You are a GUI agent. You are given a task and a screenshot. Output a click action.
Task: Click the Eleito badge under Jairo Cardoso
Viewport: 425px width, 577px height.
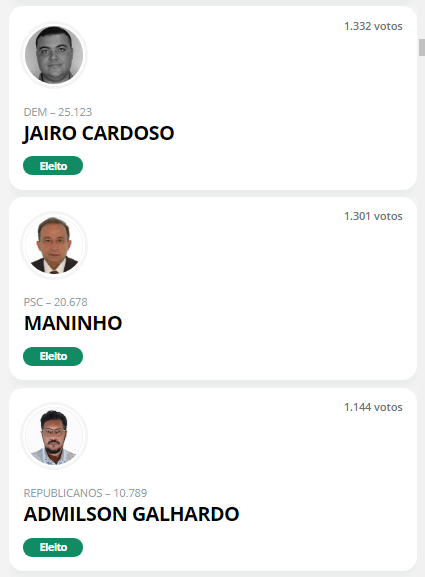53,166
